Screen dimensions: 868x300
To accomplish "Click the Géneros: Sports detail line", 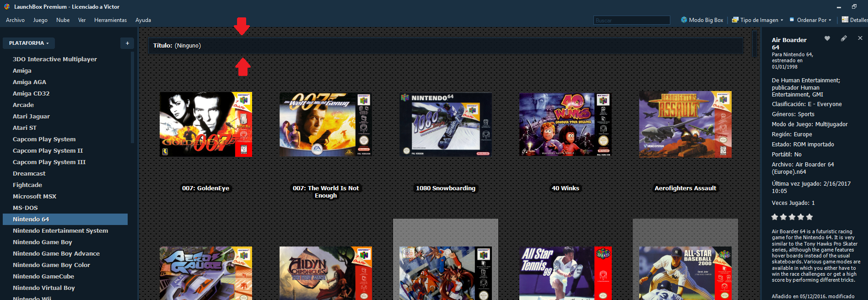I will (x=793, y=114).
